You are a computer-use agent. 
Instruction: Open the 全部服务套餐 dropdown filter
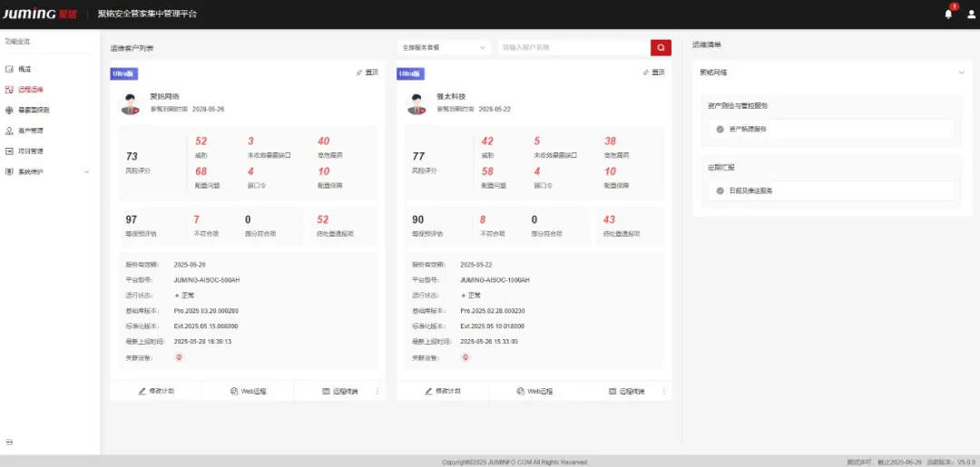[x=445, y=47]
